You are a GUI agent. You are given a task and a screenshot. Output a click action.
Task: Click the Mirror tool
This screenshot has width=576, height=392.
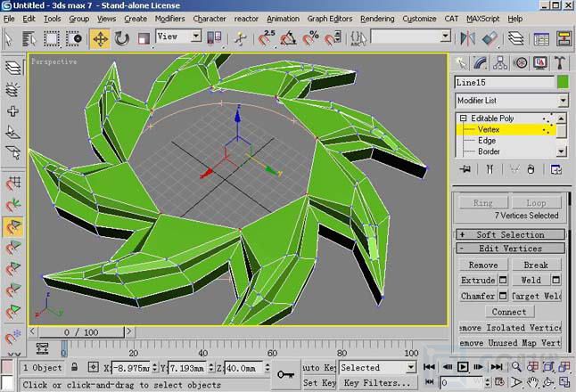coord(467,38)
